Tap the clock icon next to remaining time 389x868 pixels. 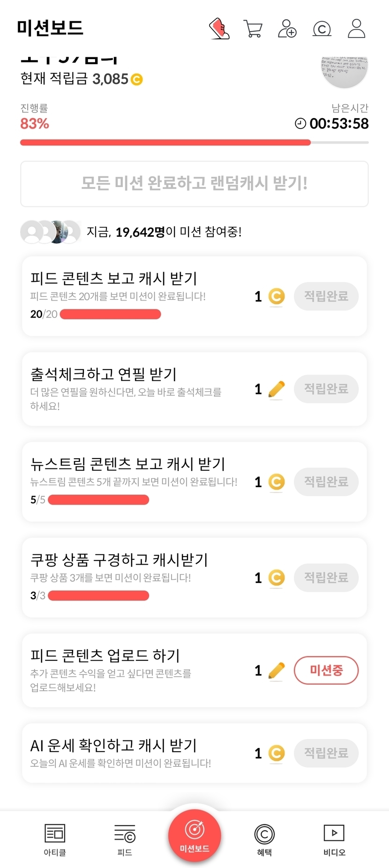(x=300, y=124)
